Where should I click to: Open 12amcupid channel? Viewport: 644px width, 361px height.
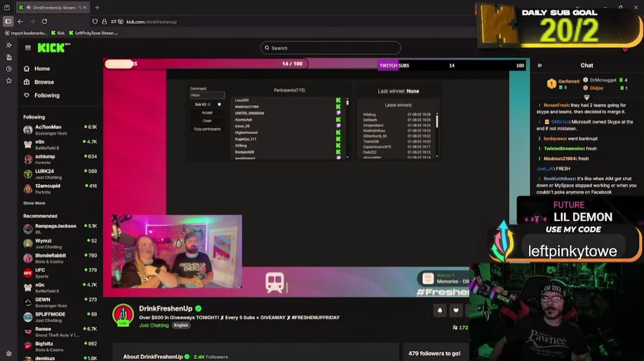60,189
